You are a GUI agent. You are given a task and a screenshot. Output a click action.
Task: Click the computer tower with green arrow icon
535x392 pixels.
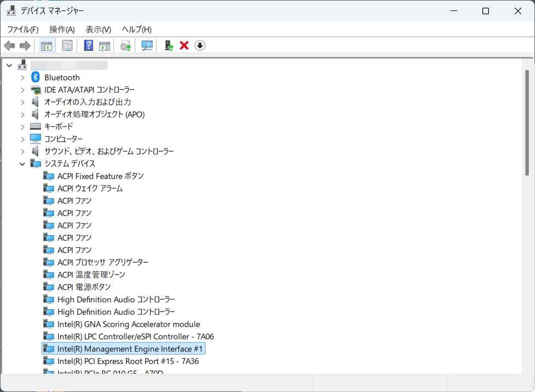168,46
